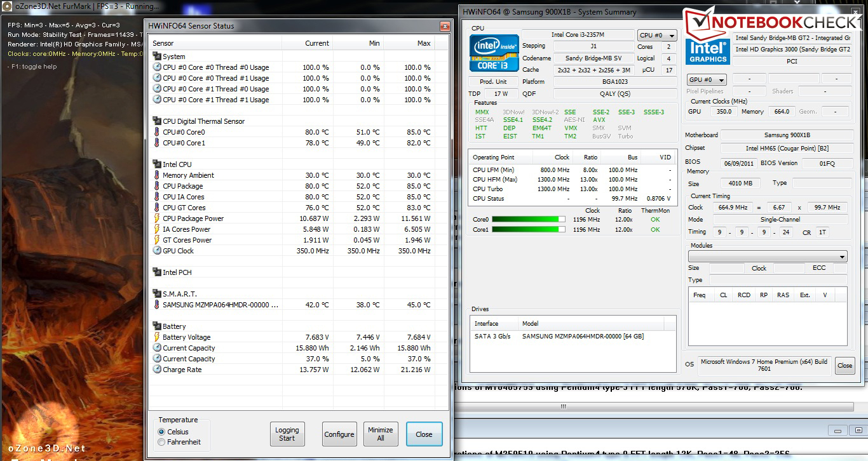Click lightning icon for IA Cores Power
868x461 pixels.
[157, 229]
